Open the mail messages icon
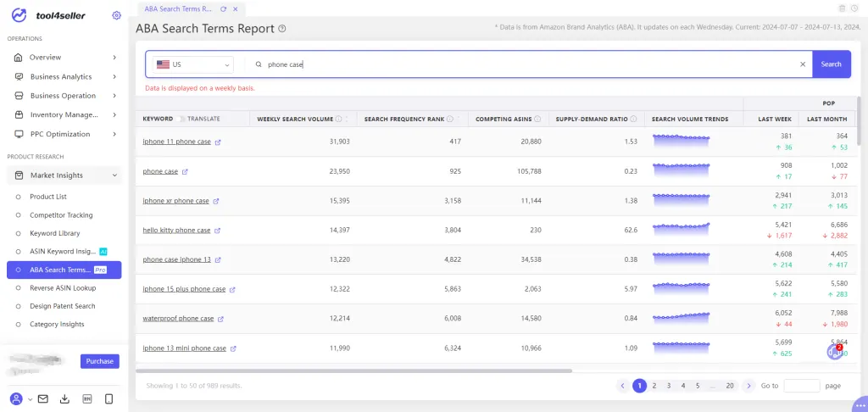868x412 pixels. [x=42, y=398]
